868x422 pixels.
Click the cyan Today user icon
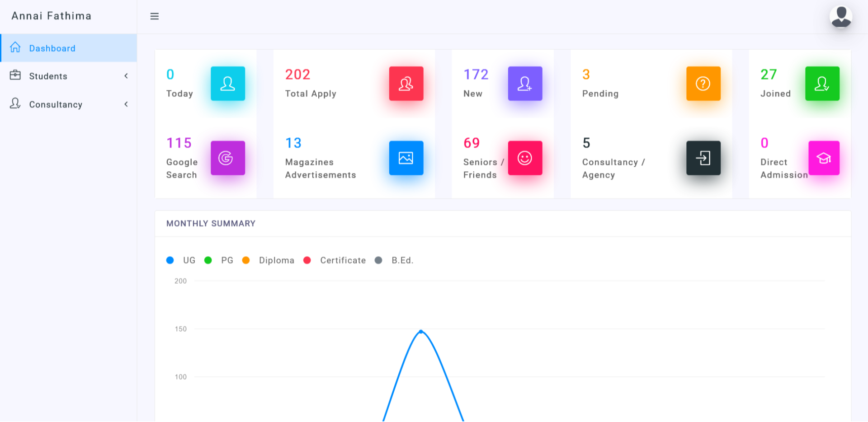coord(227,84)
